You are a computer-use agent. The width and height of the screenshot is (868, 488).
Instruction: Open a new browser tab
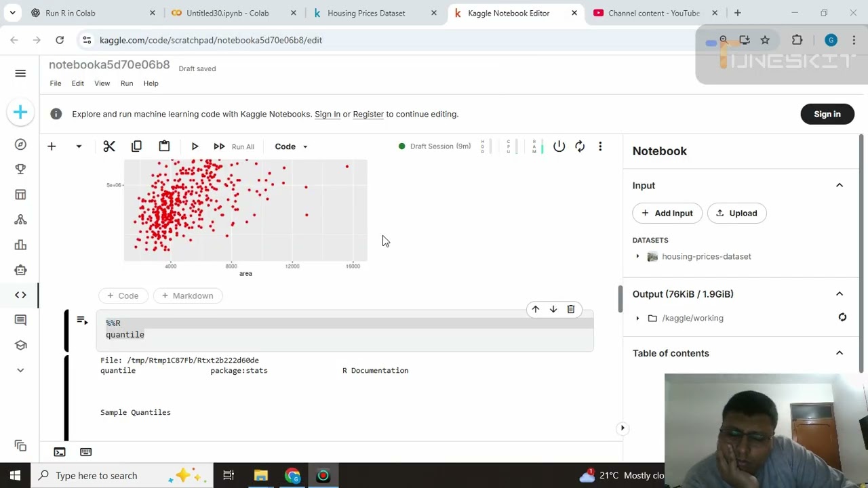coord(737,13)
